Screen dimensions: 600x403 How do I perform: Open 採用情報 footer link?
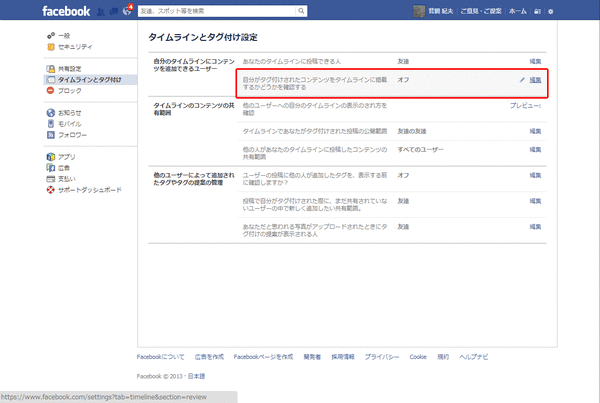click(x=343, y=357)
